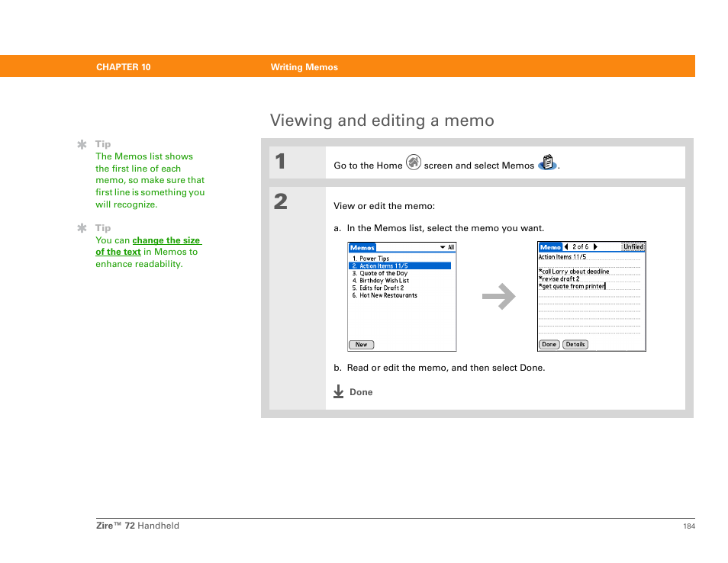
Task: Click the first Tip asterisk icon
Action: [x=82, y=144]
